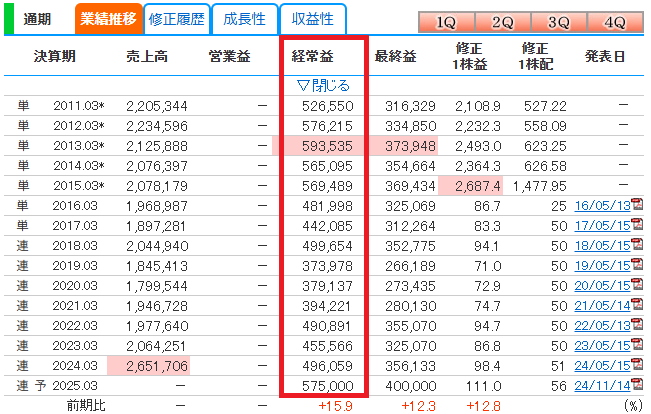Switch to 収益性 tab

[313, 19]
